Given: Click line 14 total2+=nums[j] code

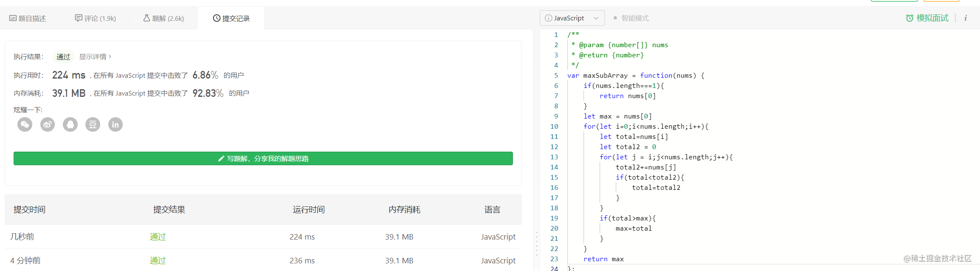Looking at the screenshot, I should (x=646, y=167).
